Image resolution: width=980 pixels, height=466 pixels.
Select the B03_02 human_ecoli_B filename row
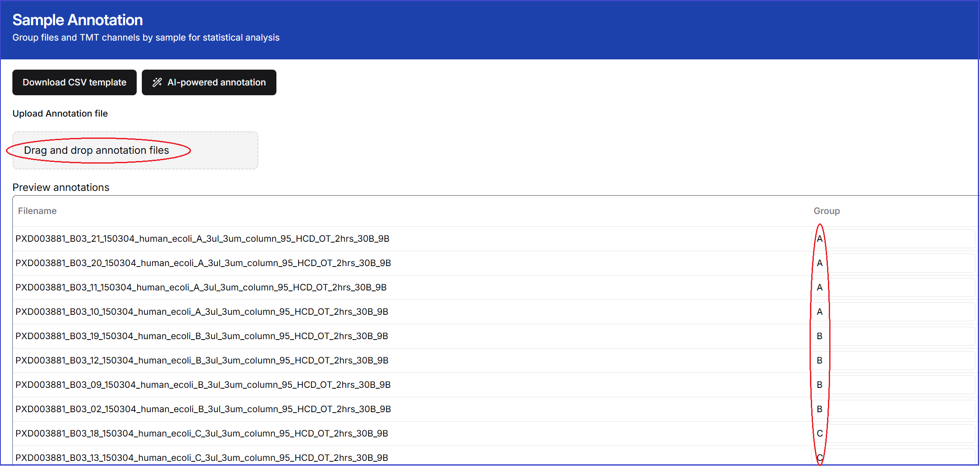coord(203,409)
